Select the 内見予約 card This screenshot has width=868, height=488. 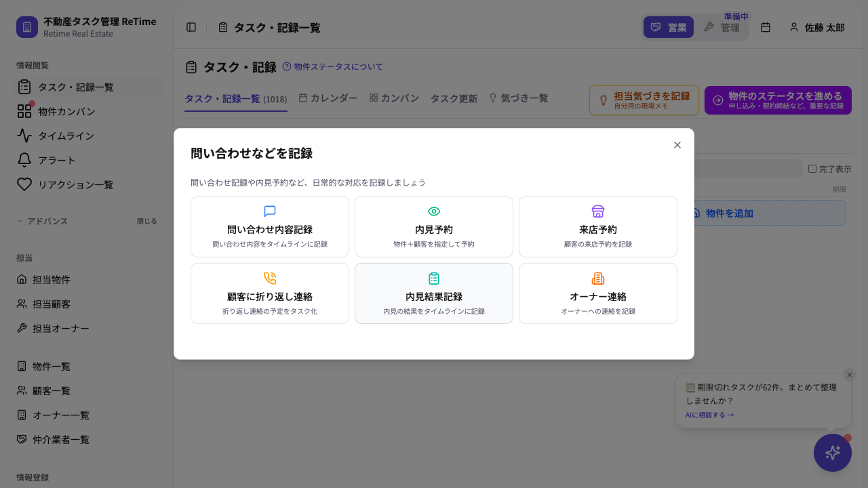(x=434, y=226)
